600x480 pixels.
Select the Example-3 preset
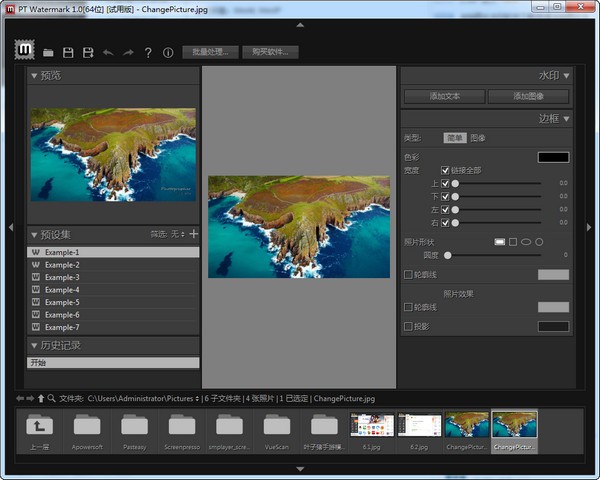[x=62, y=277]
